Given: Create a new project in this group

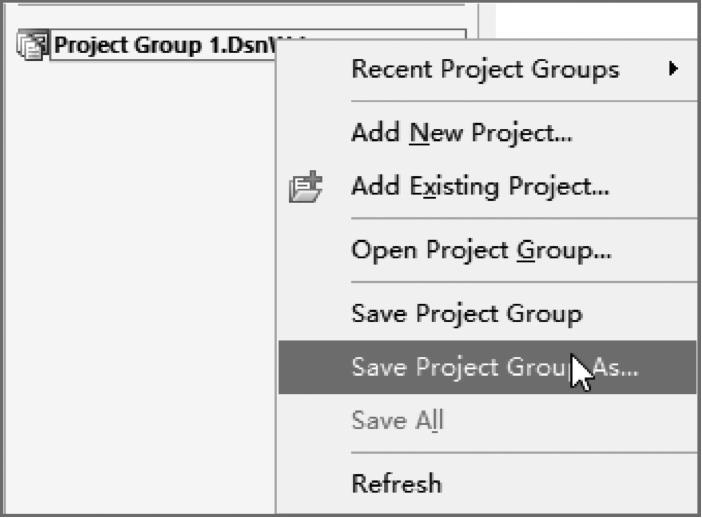Looking at the screenshot, I should [x=461, y=132].
